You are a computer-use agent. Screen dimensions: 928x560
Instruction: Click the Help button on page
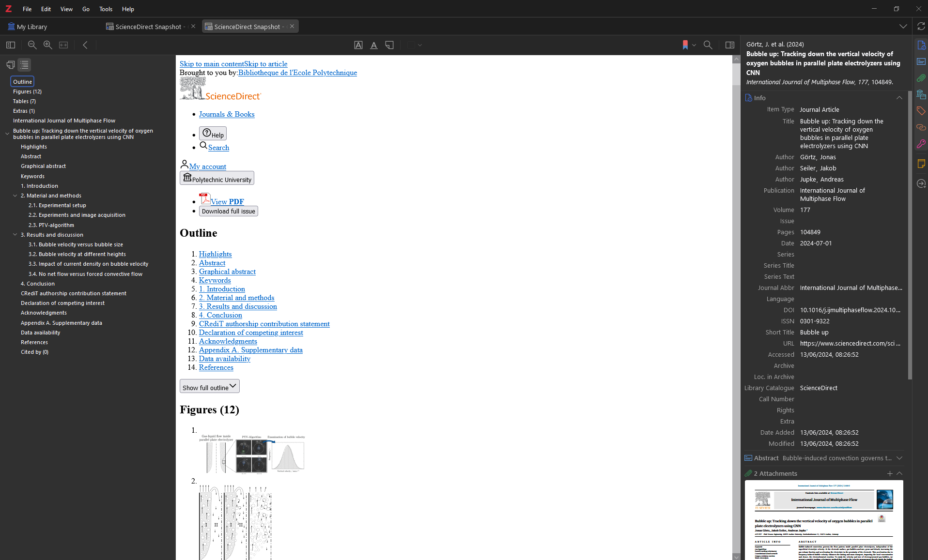point(213,134)
